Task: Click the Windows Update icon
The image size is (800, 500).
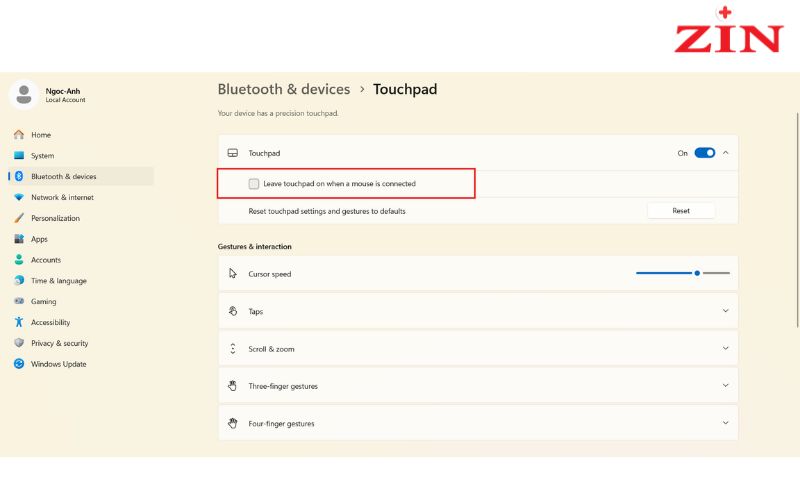Action: click(19, 364)
